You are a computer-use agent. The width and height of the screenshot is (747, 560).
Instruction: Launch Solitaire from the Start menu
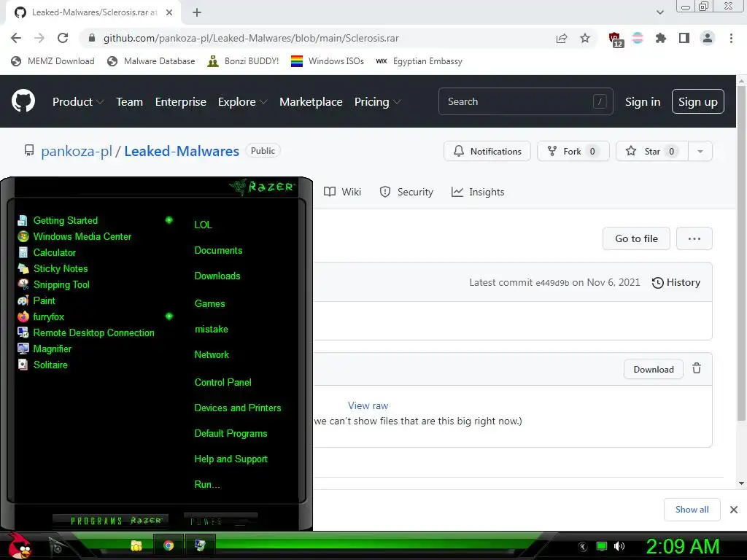click(50, 365)
